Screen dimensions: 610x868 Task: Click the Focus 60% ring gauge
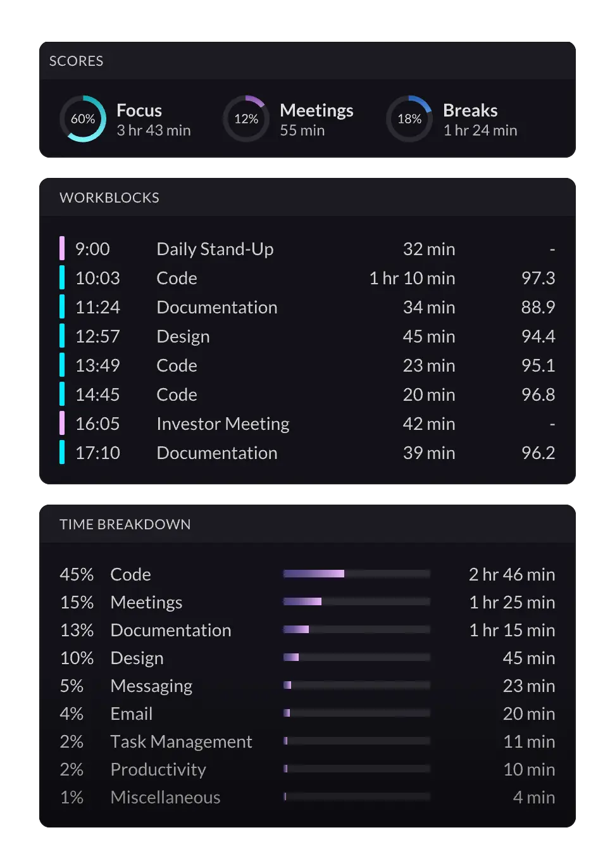pyautogui.click(x=83, y=119)
